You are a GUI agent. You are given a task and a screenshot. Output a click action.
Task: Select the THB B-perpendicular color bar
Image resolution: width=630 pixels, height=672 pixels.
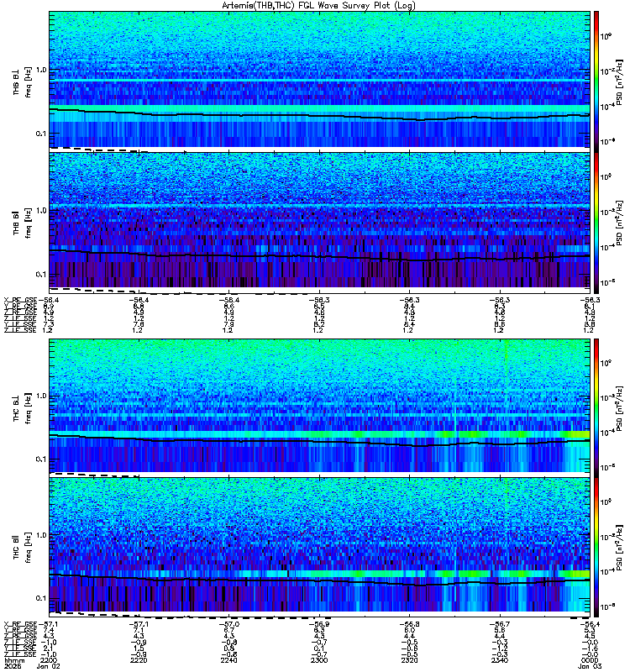click(x=596, y=81)
